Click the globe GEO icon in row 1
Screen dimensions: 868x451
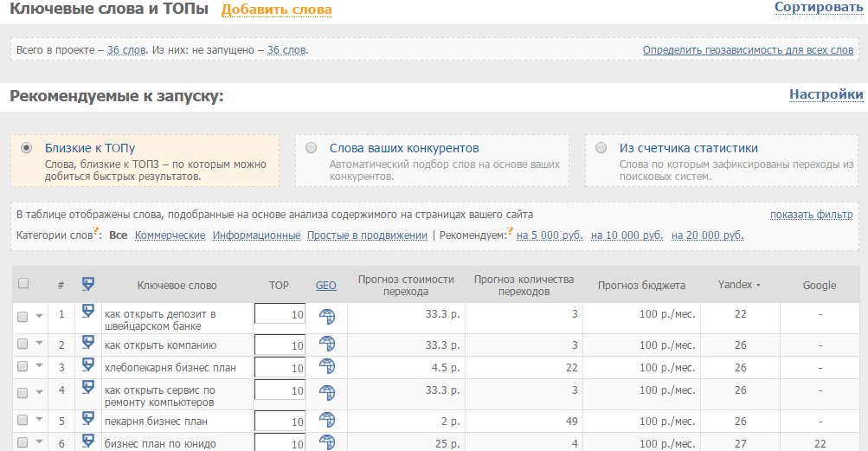(326, 318)
